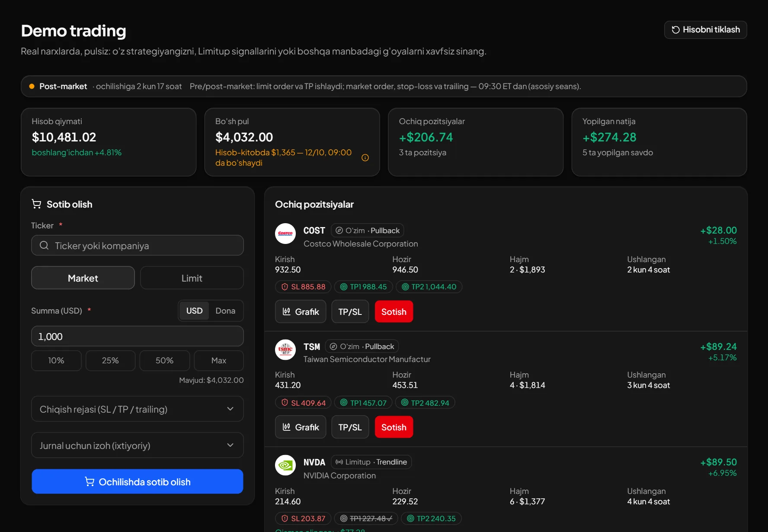Click the reset icon in Hisobni tiklash
This screenshot has width=768, height=532.
(x=675, y=30)
